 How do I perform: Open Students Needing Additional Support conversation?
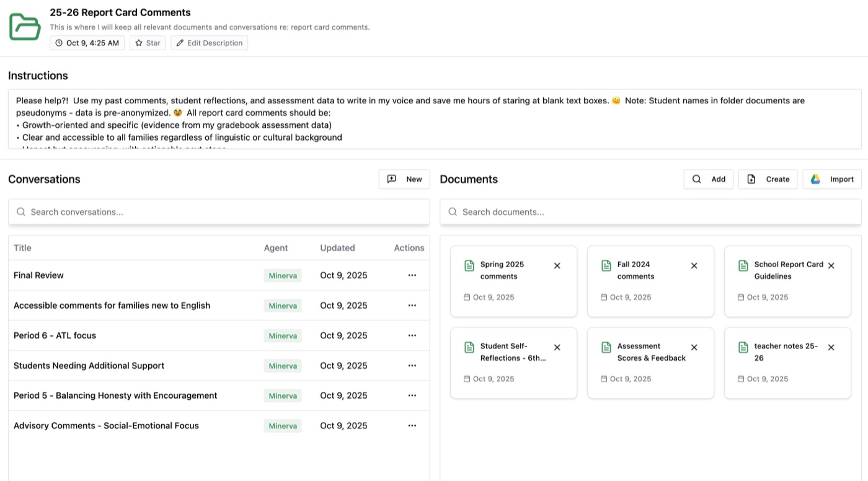89,366
